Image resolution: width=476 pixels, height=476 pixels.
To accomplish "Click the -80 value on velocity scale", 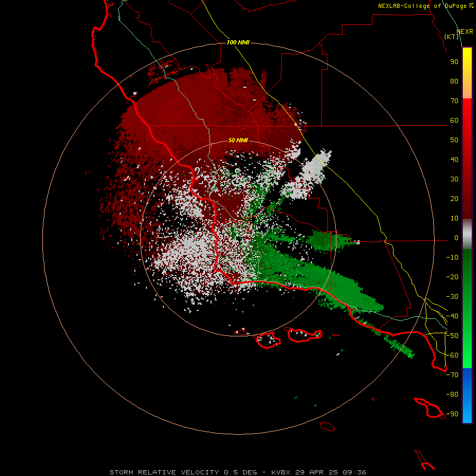I will (452, 395).
